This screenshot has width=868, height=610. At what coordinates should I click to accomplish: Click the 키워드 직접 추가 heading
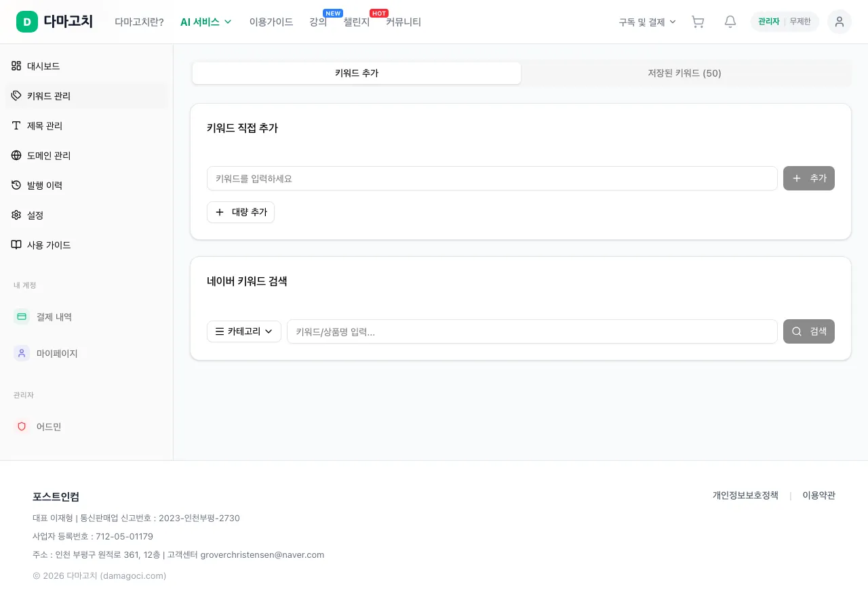click(242, 128)
